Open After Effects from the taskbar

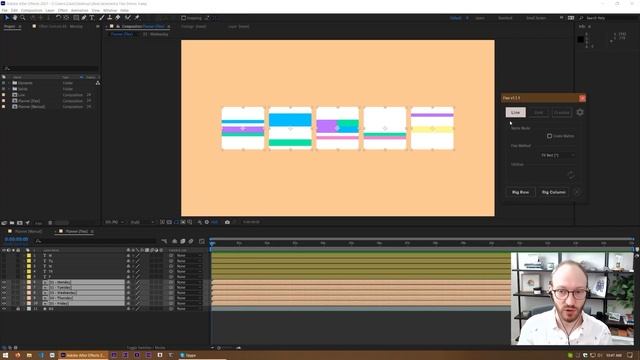84,355
